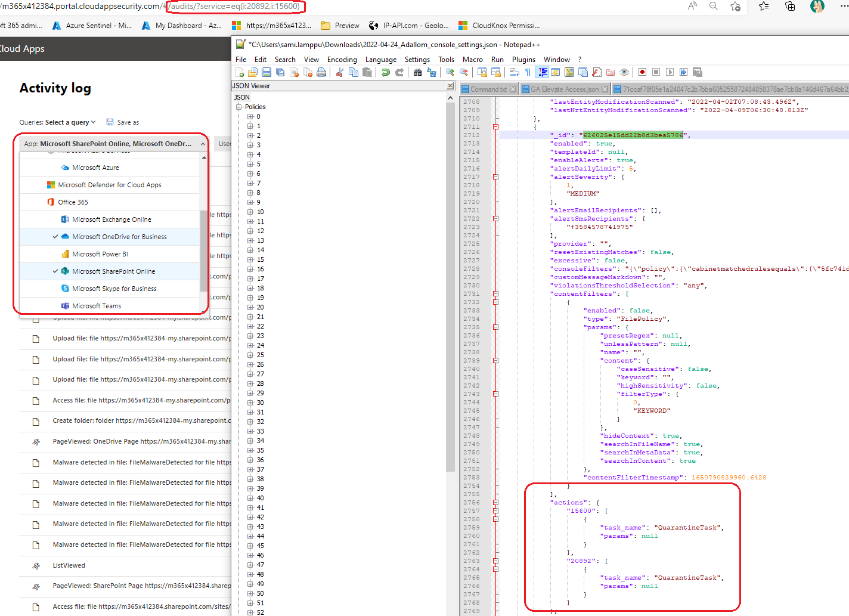Uncheck Microsoft OneDrive for Business
The height and width of the screenshot is (616, 849).
pyautogui.click(x=119, y=237)
